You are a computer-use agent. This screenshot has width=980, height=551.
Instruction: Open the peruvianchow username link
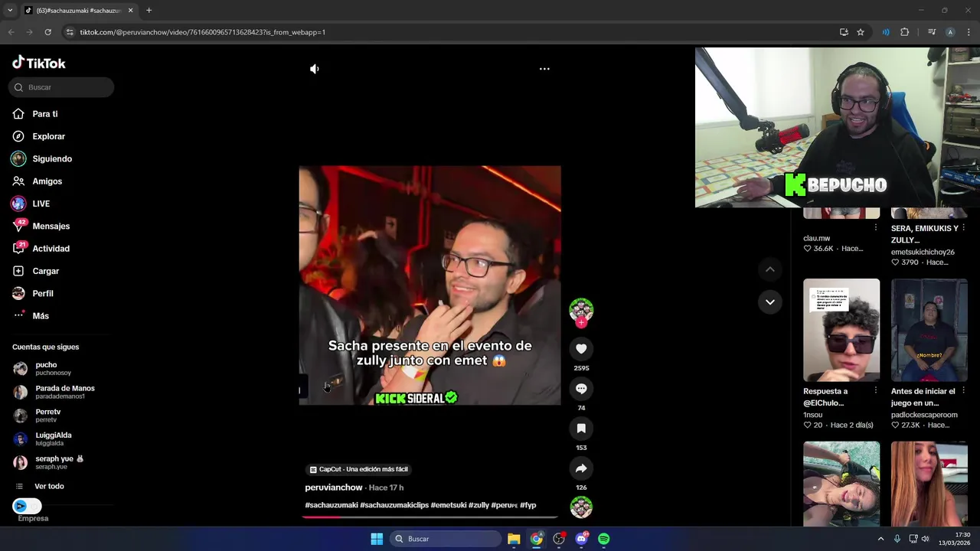[334, 487]
